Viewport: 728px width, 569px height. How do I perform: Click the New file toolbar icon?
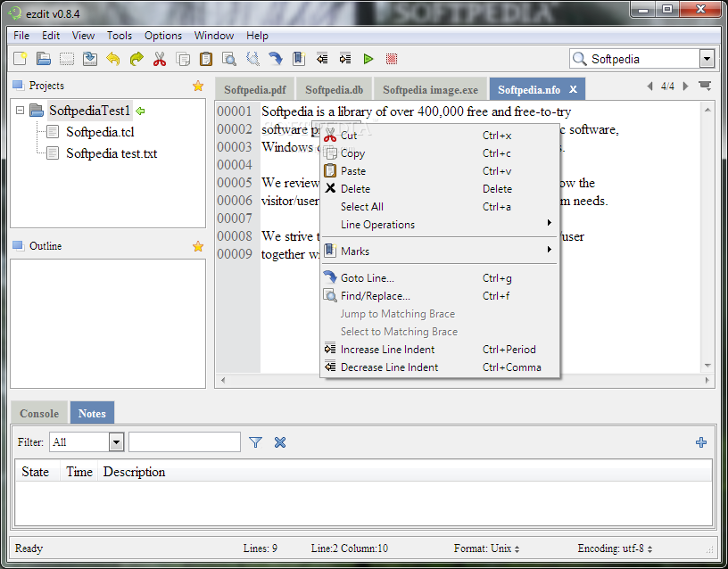pos(20,59)
